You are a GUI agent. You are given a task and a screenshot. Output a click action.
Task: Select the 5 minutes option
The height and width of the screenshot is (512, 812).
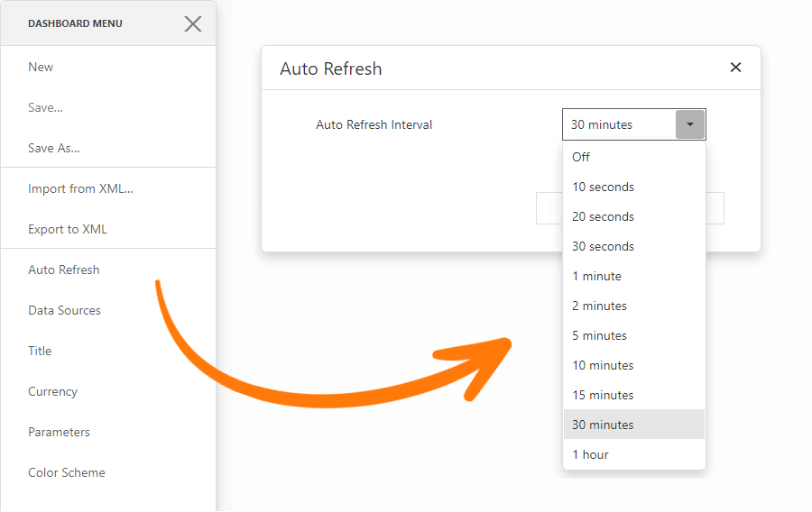click(x=599, y=335)
